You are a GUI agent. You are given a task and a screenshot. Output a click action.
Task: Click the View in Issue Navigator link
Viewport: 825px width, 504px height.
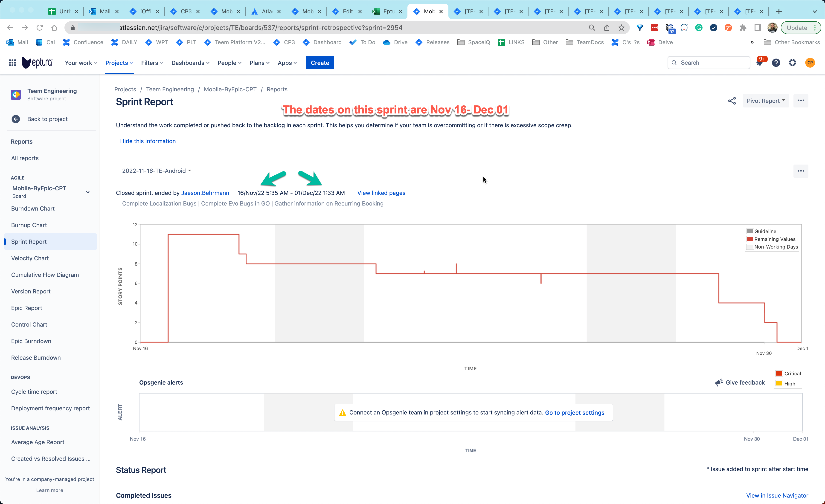click(x=777, y=496)
